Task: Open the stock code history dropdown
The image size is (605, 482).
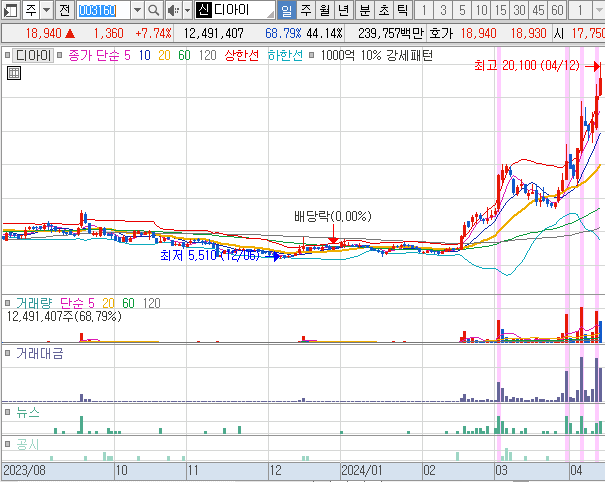Action: point(137,10)
